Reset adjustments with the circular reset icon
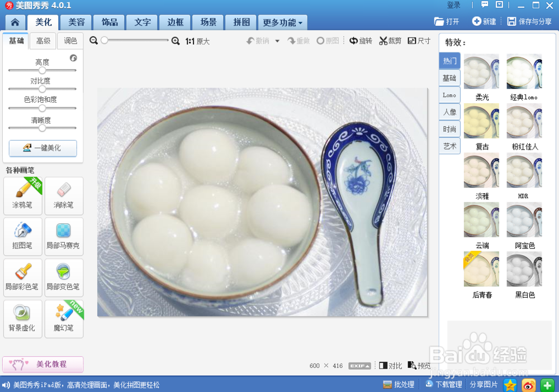This screenshot has height=392, width=559. click(73, 58)
